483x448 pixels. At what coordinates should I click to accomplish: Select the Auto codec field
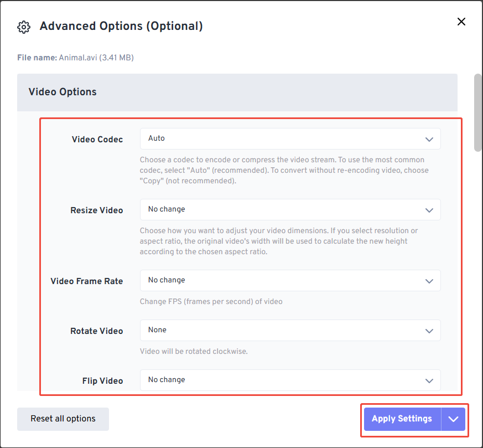tap(221, 138)
